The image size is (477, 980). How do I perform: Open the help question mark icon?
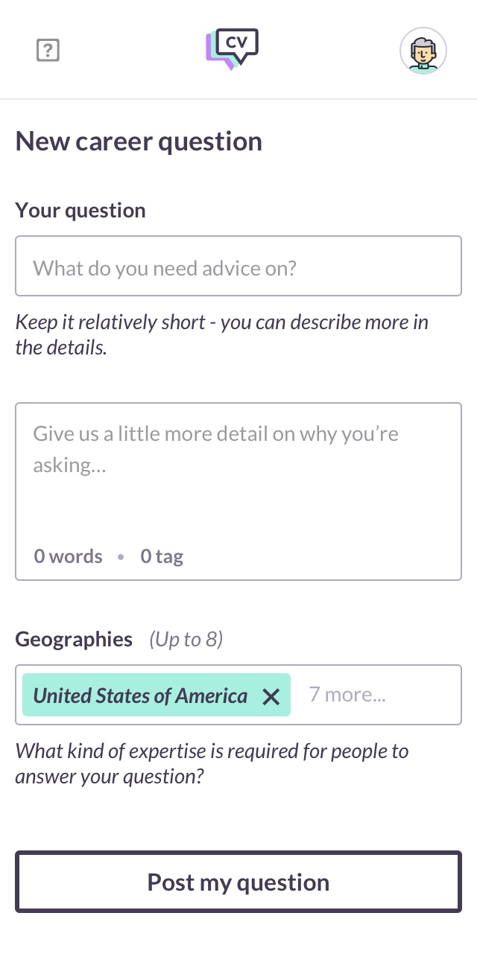(48, 51)
